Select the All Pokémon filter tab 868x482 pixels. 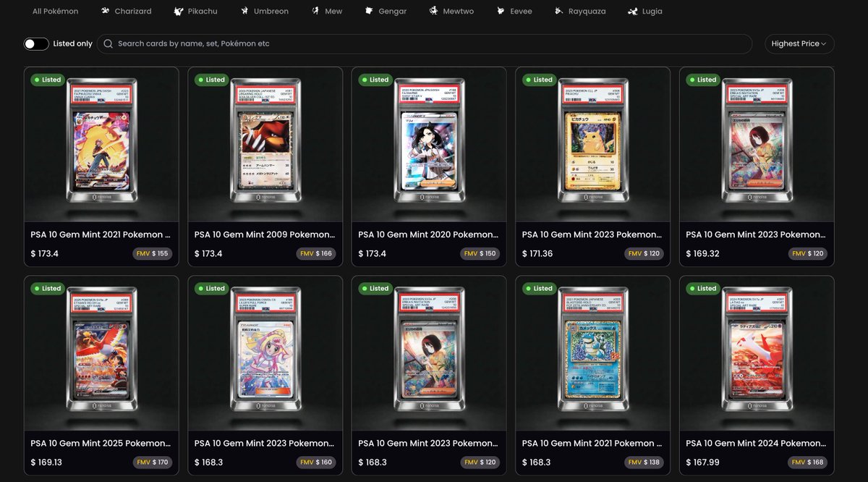tap(55, 11)
